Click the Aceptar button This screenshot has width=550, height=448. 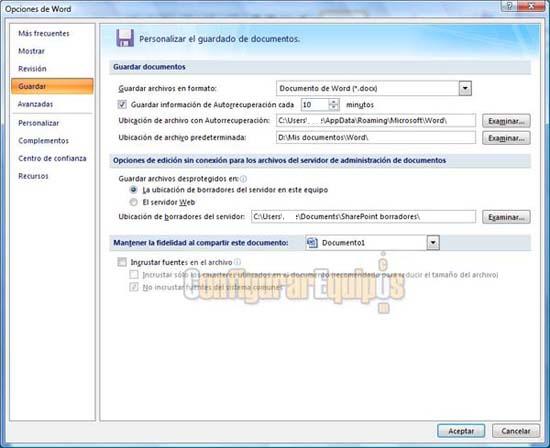coord(461,431)
